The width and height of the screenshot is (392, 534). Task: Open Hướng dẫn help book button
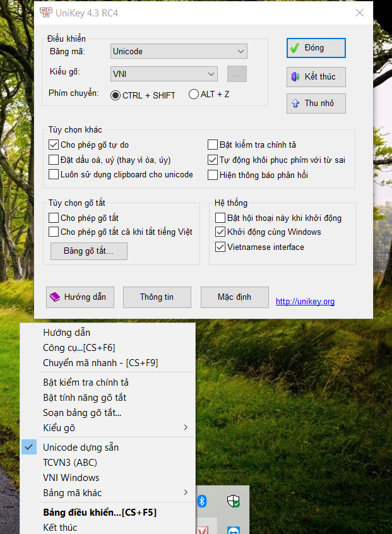(x=80, y=297)
